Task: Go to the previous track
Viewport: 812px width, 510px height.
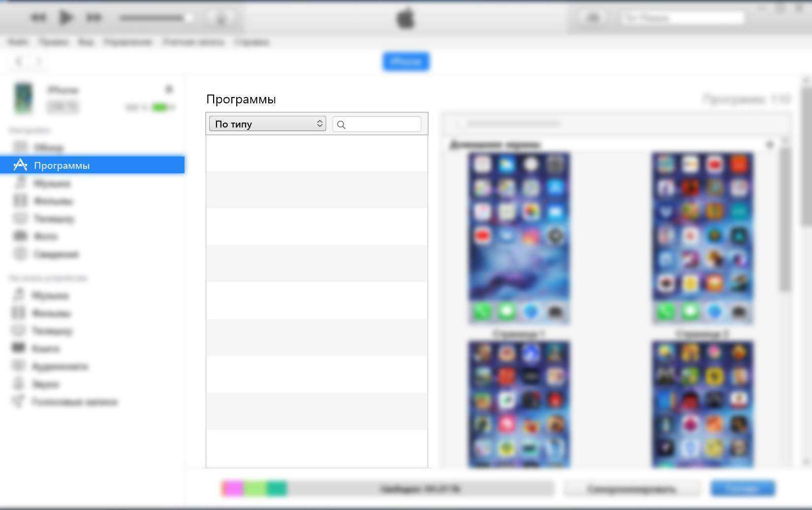Action: pyautogui.click(x=38, y=18)
